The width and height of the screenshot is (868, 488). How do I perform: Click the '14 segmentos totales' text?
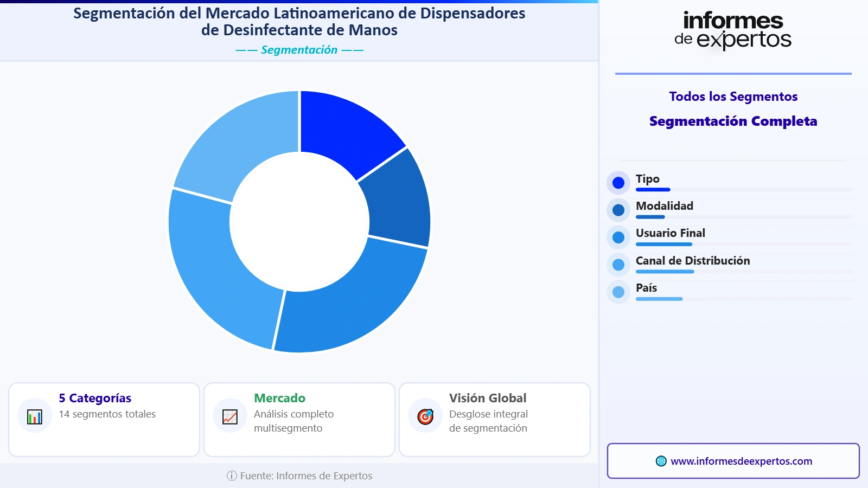pyautogui.click(x=107, y=414)
